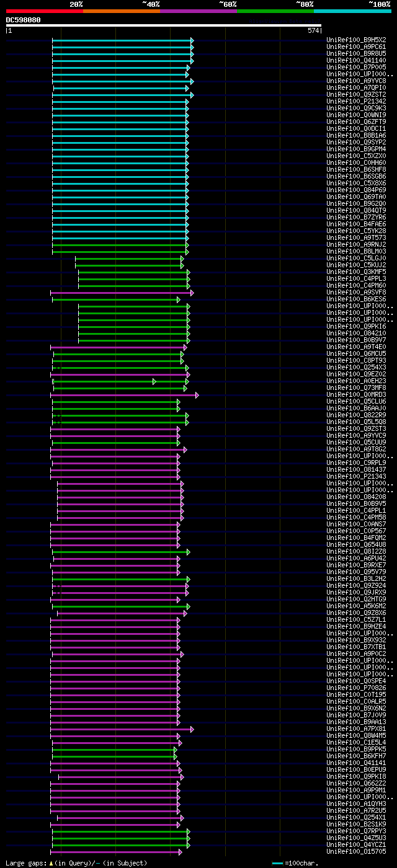Click hit label UniRef100_Q41141
Viewport: 397px width, 868px height.
pos(356,763)
